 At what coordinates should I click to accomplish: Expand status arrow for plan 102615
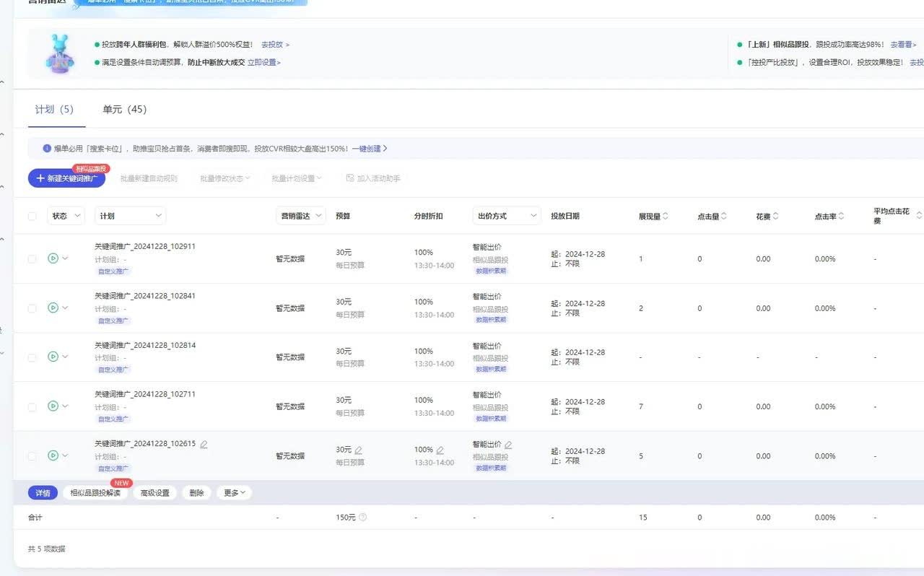pyautogui.click(x=65, y=456)
